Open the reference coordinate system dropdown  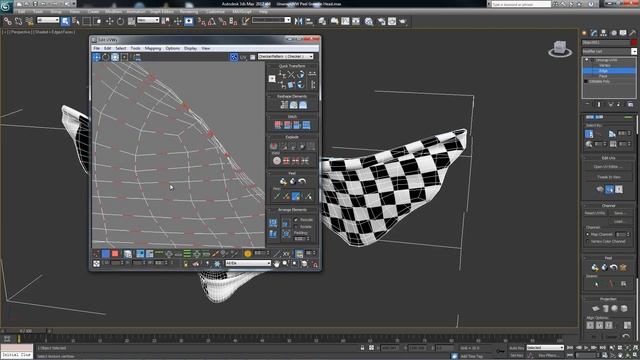click(x=148, y=20)
